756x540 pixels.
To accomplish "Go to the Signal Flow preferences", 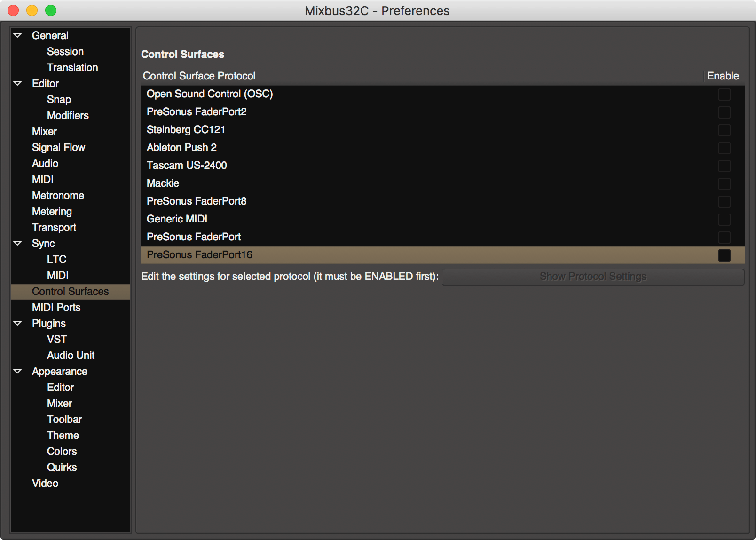I will (x=58, y=147).
